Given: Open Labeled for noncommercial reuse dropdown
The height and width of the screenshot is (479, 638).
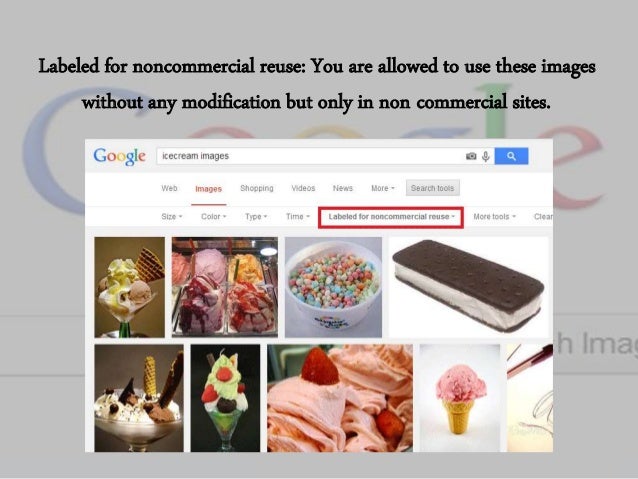Looking at the screenshot, I should point(391,217).
